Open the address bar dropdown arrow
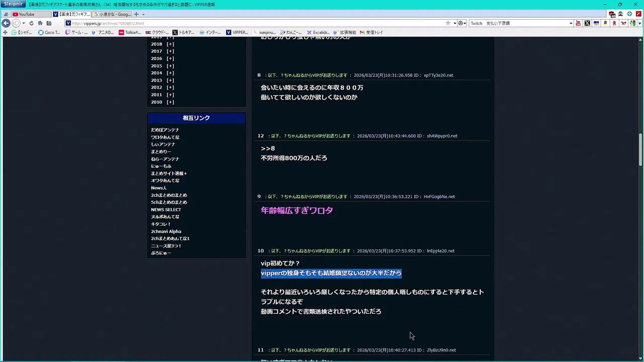The width and height of the screenshot is (644, 362). click(455, 24)
